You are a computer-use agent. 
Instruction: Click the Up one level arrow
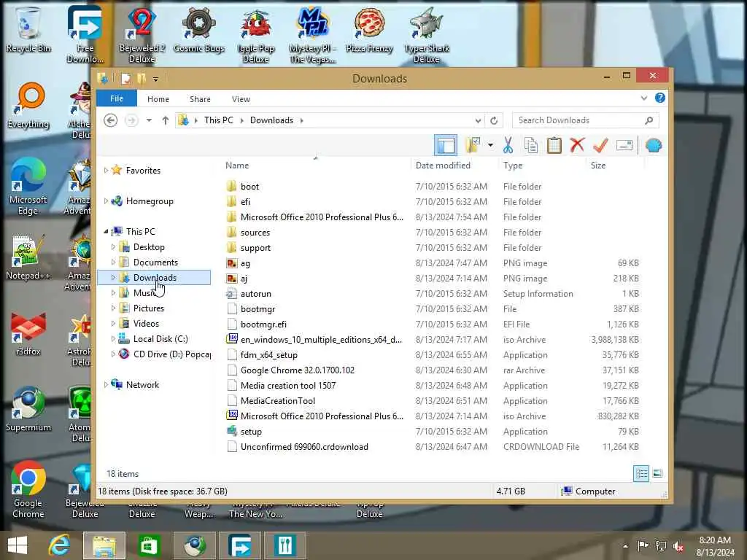pos(166,120)
